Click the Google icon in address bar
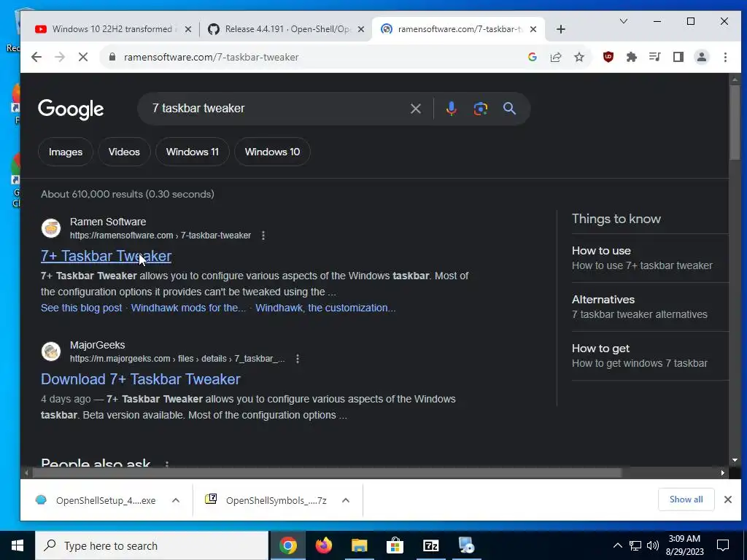 [x=532, y=57]
